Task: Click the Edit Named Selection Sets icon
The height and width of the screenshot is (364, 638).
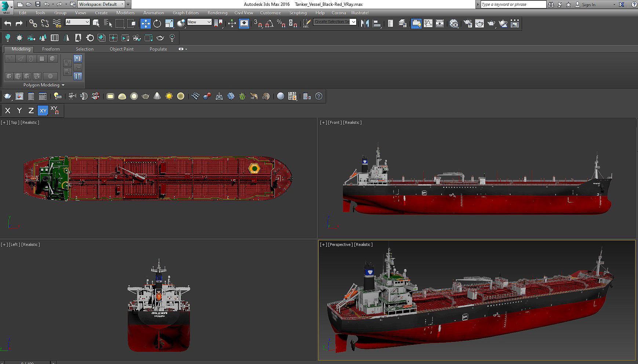Action: 306,23
